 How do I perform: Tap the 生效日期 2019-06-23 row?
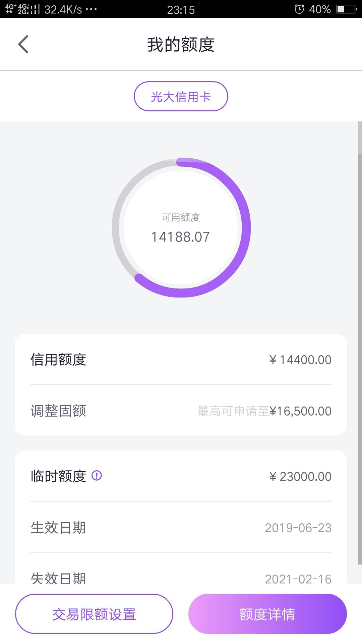click(181, 527)
